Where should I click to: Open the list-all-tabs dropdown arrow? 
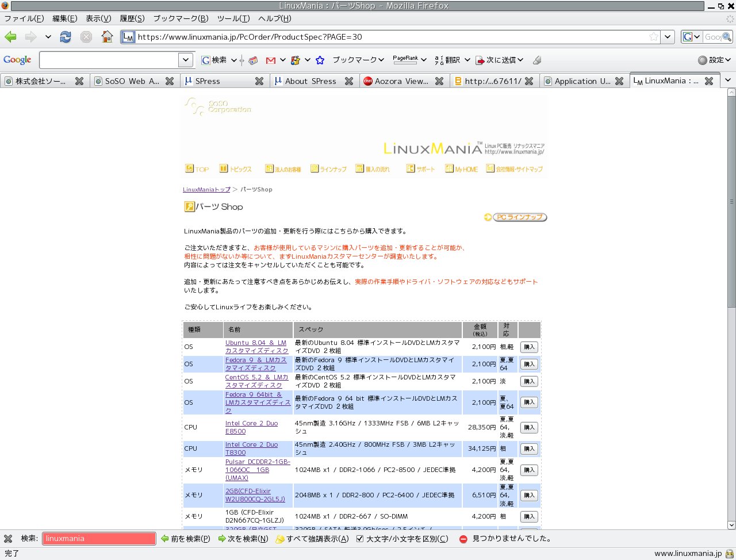728,80
